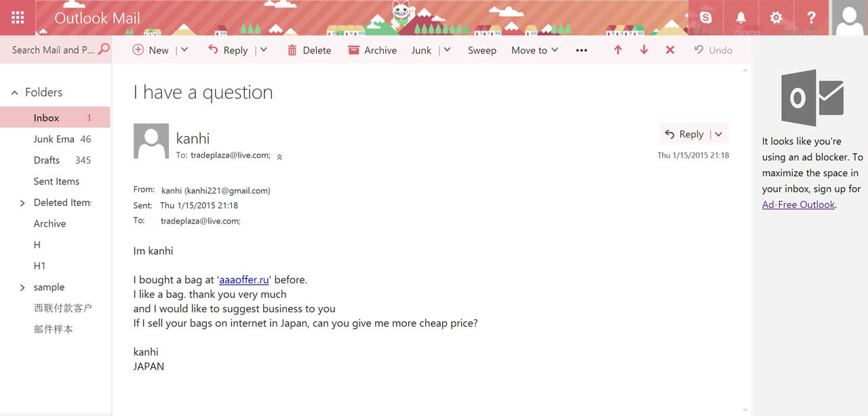Image resolution: width=868 pixels, height=416 pixels.
Task: Open Skype from the header bar
Action: pos(706,18)
